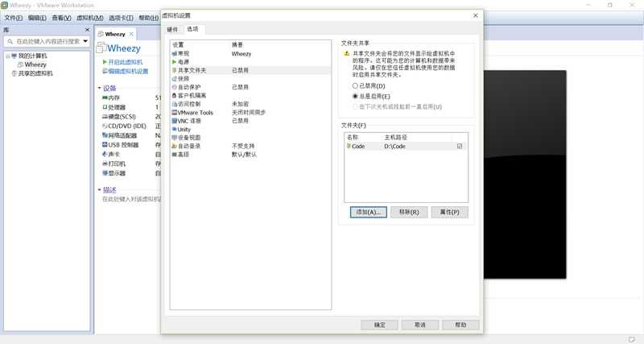This screenshot has width=644, height=344.
Task: Click the 帮助 help button in dialog
Action: pos(460,325)
